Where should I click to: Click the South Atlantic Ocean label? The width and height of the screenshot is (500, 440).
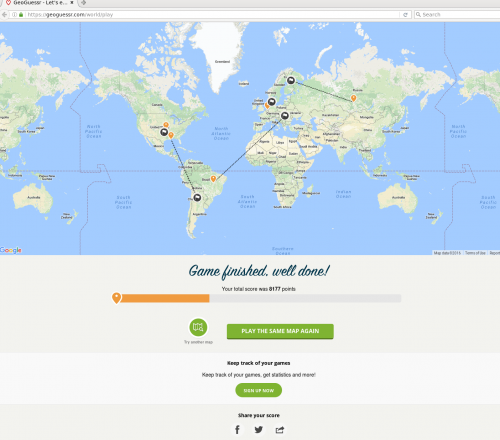click(248, 202)
